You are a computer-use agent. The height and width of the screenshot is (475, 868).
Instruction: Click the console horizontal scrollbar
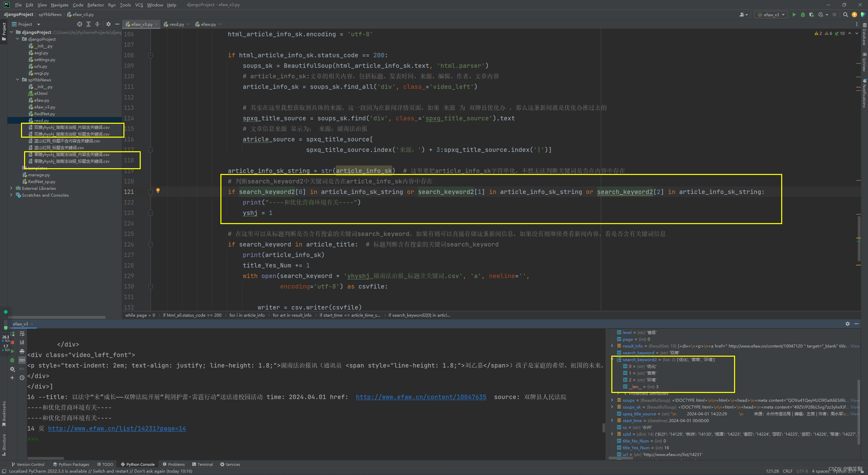45,458
